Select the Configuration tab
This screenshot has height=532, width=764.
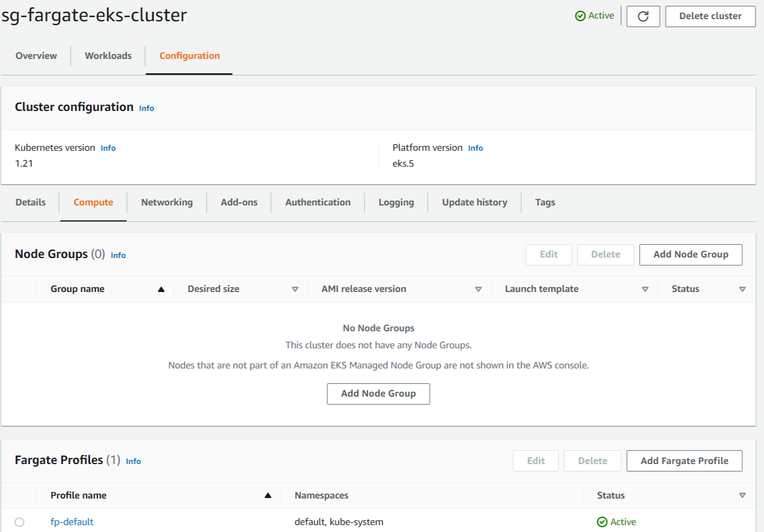189,56
